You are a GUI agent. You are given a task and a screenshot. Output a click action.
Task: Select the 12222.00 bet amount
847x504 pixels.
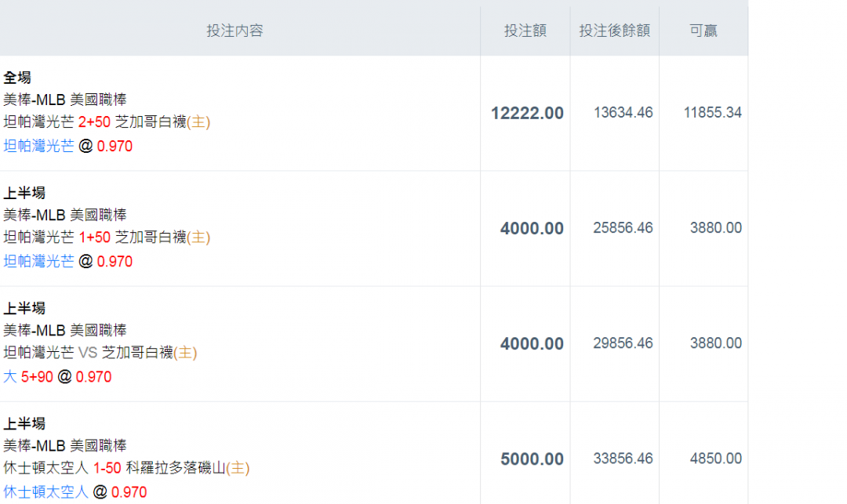(x=527, y=113)
